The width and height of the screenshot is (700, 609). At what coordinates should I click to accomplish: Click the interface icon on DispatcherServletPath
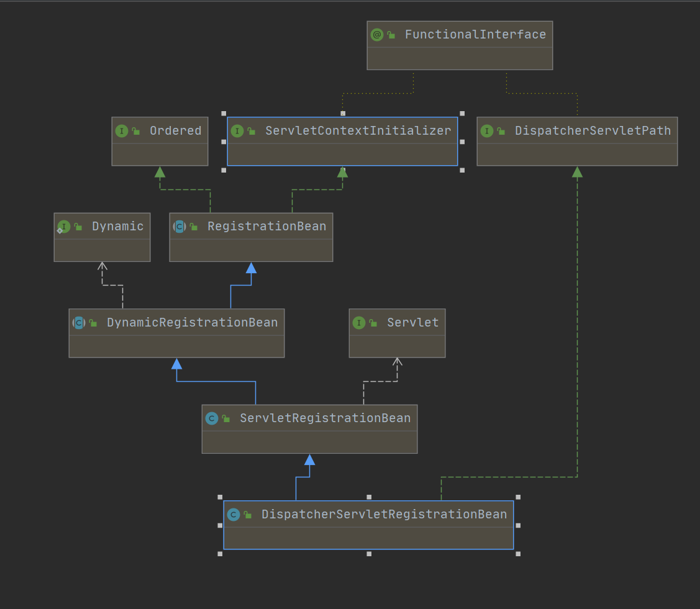(x=488, y=131)
